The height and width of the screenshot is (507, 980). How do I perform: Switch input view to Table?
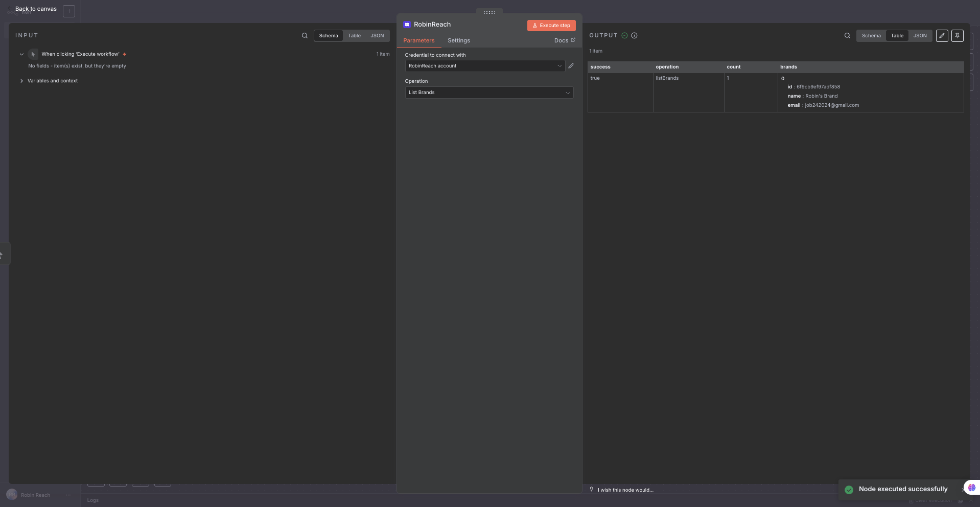(x=355, y=36)
